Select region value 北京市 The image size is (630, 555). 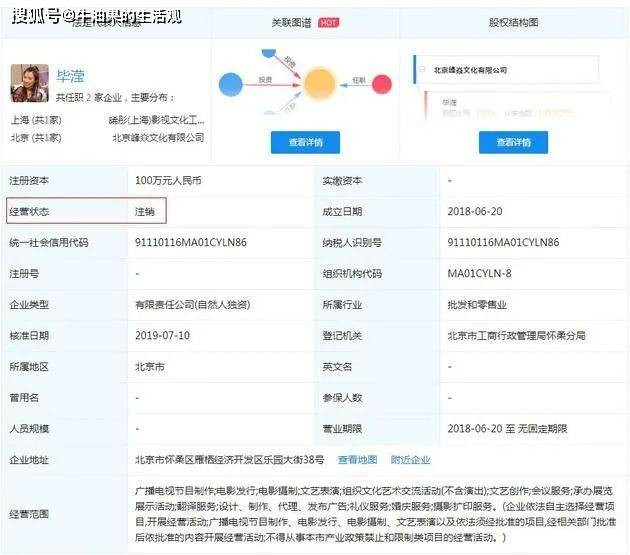[149, 367]
